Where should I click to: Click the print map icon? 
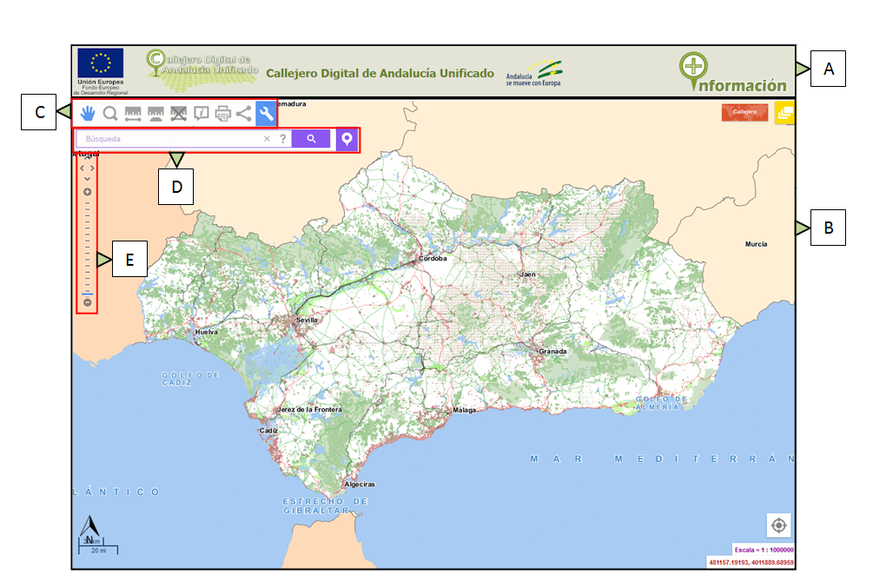(x=223, y=112)
